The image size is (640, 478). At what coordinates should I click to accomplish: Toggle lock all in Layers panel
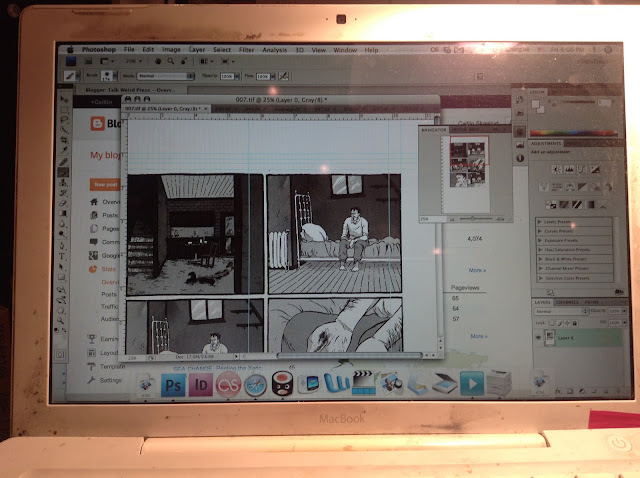pos(575,323)
